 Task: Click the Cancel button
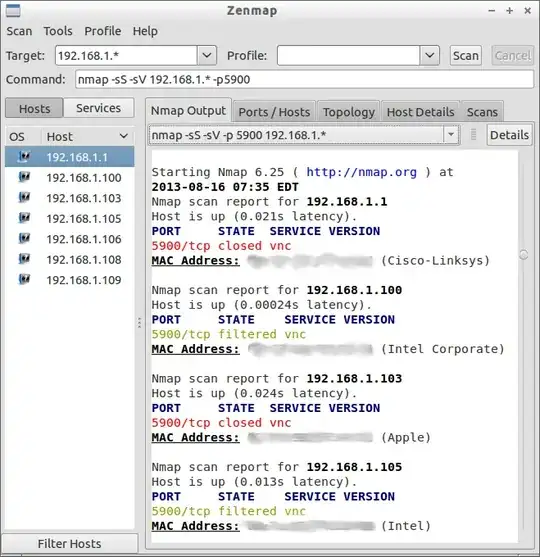click(512, 55)
